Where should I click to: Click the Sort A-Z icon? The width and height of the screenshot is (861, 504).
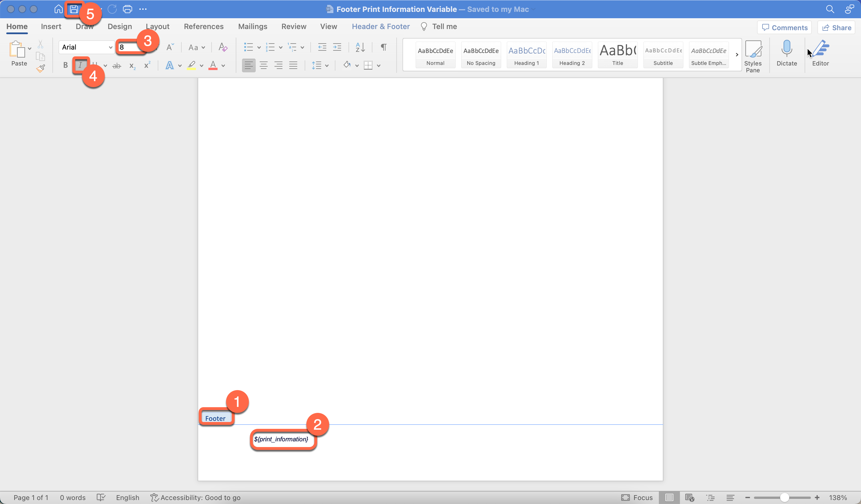(x=360, y=47)
